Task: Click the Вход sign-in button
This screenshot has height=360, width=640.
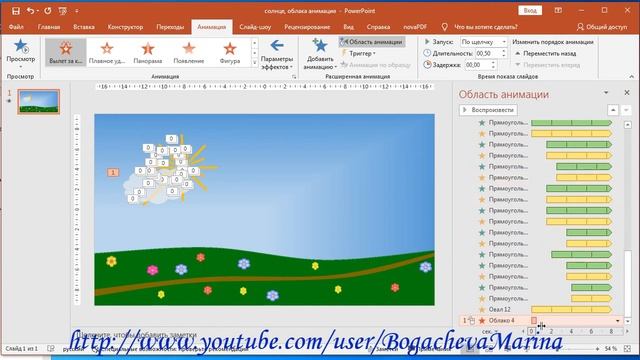Action: coord(530,11)
